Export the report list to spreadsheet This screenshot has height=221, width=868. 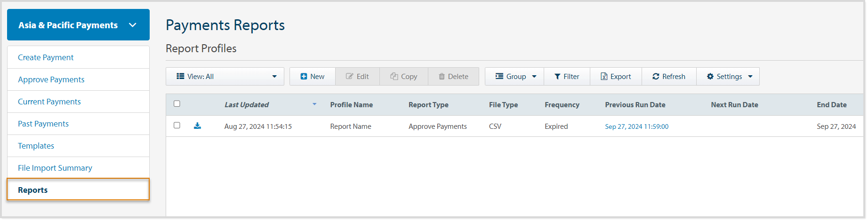(616, 77)
